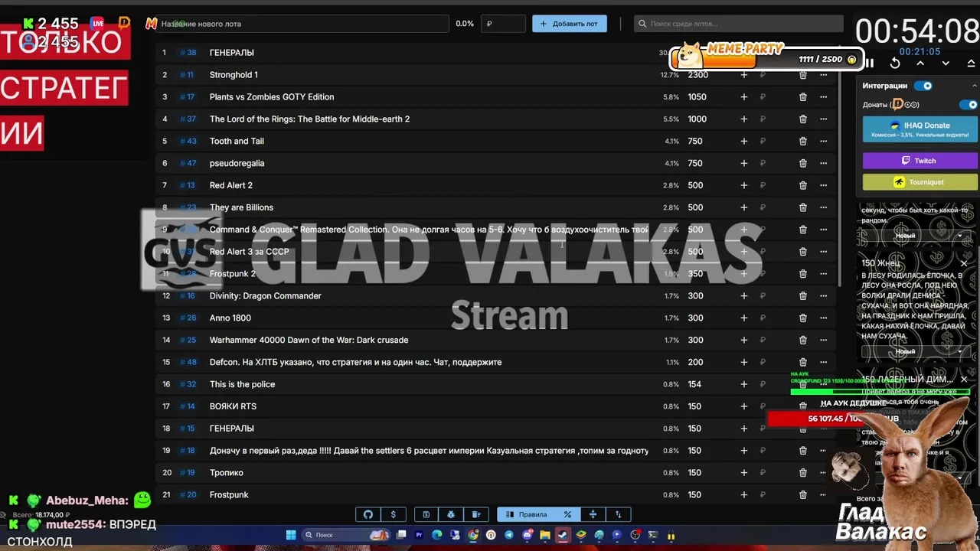Dismiss the 150 Жнец donation card

[964, 263]
